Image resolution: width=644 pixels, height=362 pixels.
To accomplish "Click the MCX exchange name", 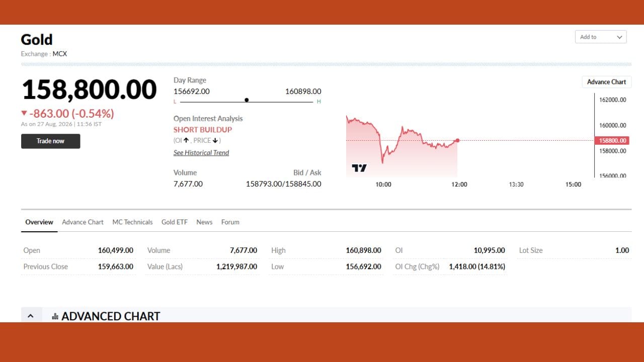I will click(60, 54).
